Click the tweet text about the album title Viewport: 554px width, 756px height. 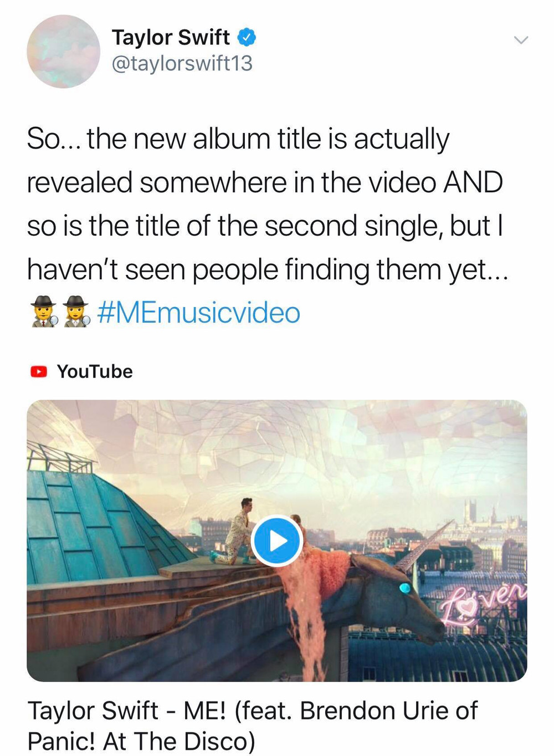(265, 204)
